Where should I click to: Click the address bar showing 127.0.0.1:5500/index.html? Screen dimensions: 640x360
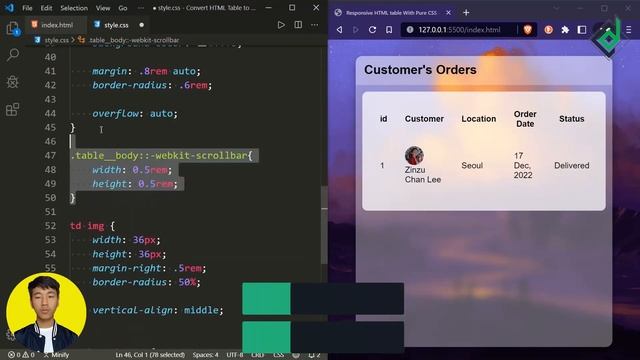459,29
